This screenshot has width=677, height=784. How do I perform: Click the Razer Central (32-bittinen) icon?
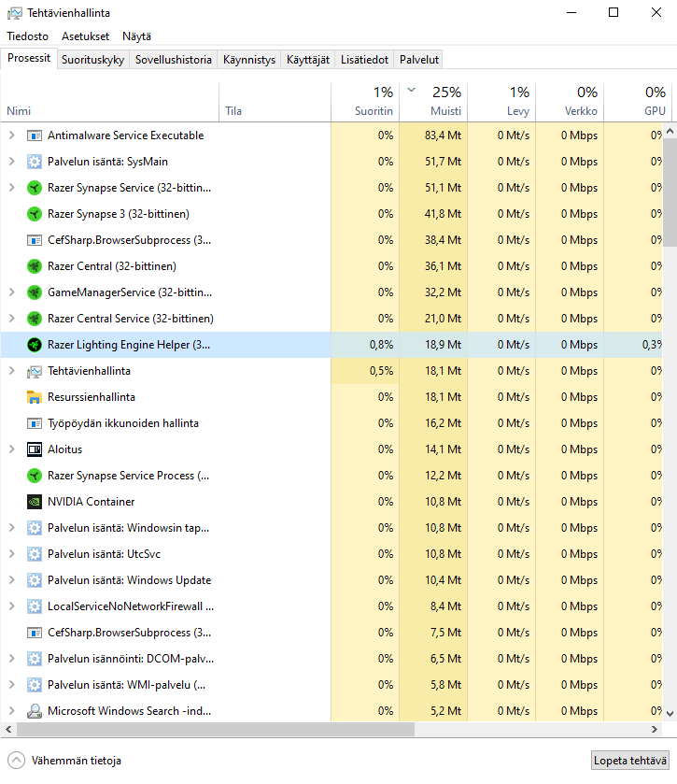tap(34, 266)
